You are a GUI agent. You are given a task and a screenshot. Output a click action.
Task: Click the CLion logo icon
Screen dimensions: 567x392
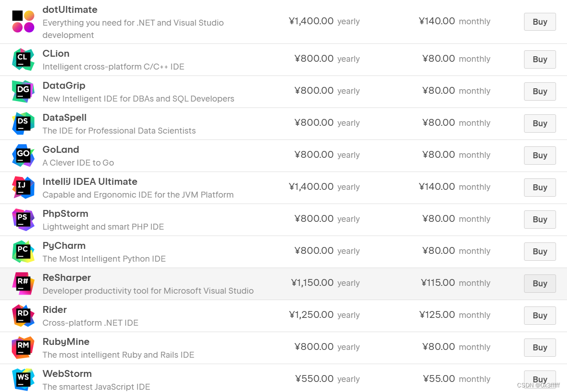click(x=23, y=59)
